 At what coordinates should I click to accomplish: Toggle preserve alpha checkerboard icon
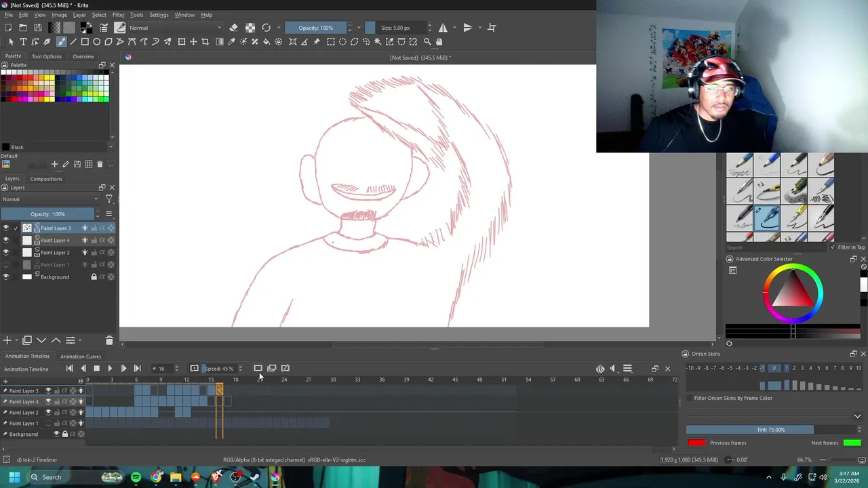250,28
